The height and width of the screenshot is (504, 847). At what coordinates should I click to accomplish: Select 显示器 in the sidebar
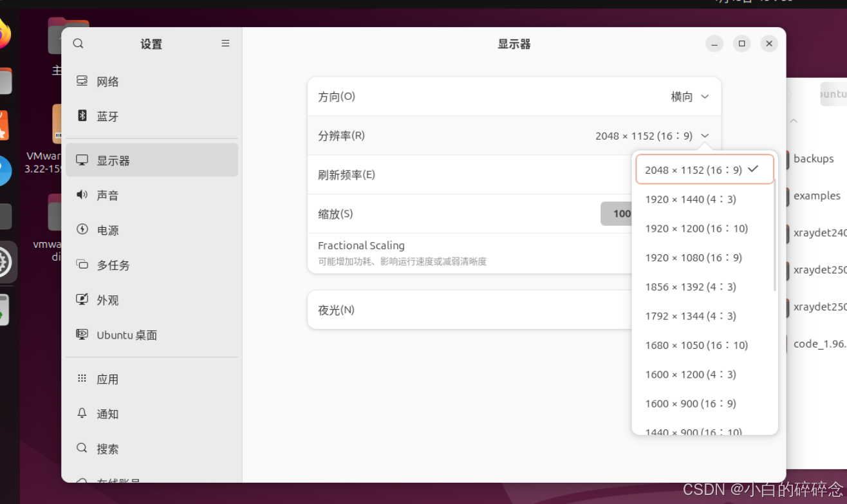click(x=152, y=160)
